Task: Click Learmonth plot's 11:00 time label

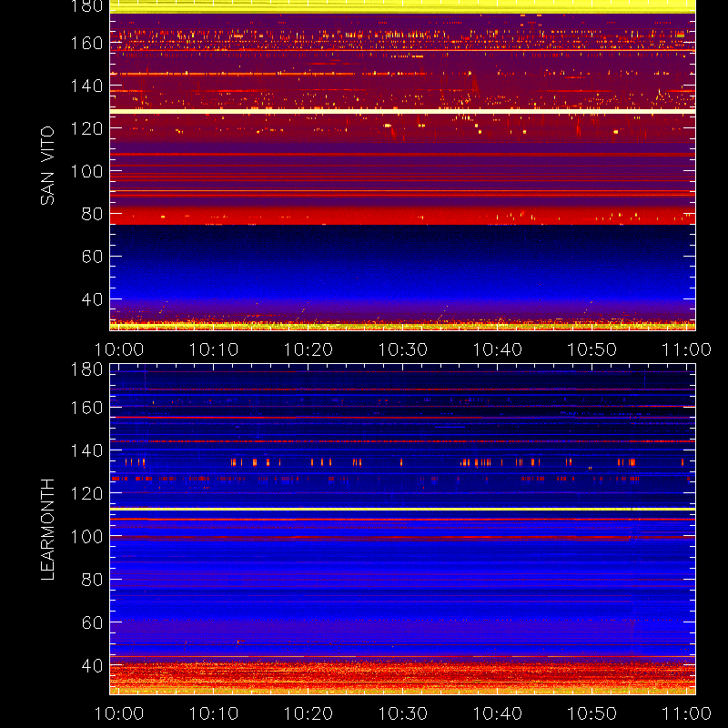Action: point(687,713)
